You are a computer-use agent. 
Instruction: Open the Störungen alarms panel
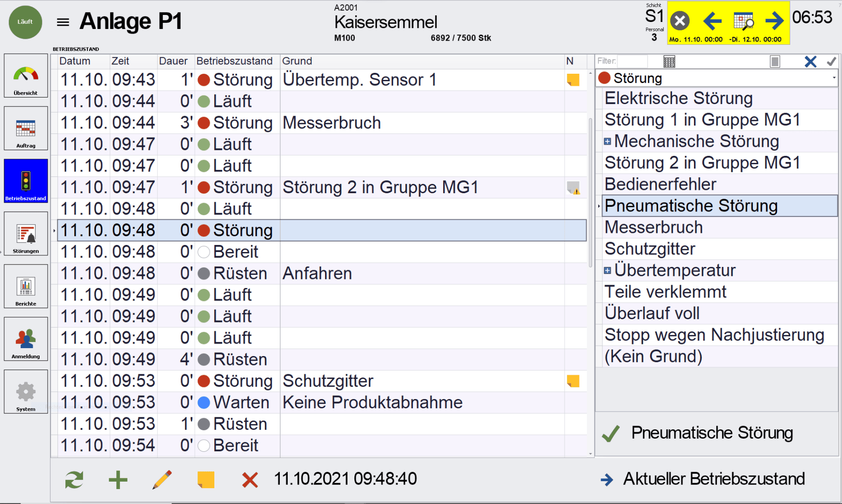pos(26,233)
